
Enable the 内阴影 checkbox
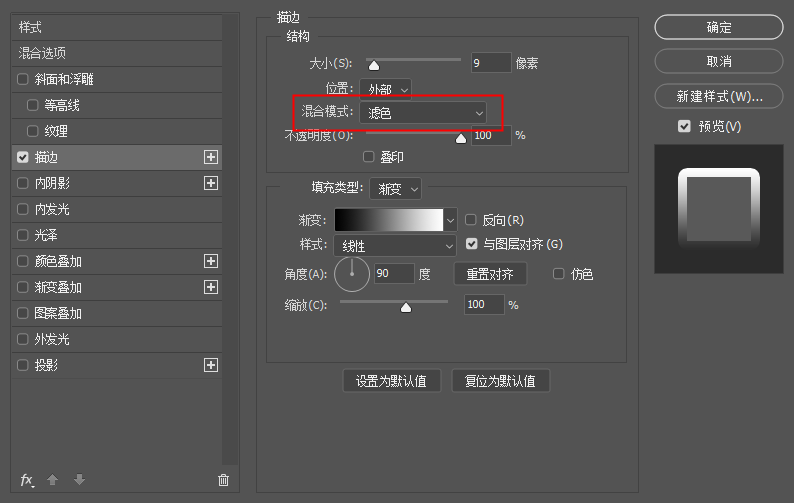coord(22,183)
